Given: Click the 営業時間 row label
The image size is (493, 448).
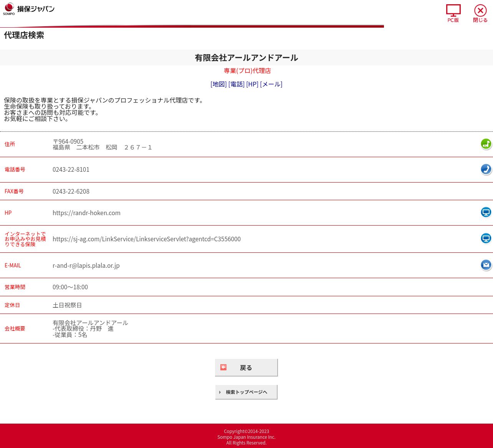Looking at the screenshot, I should [x=15, y=287].
